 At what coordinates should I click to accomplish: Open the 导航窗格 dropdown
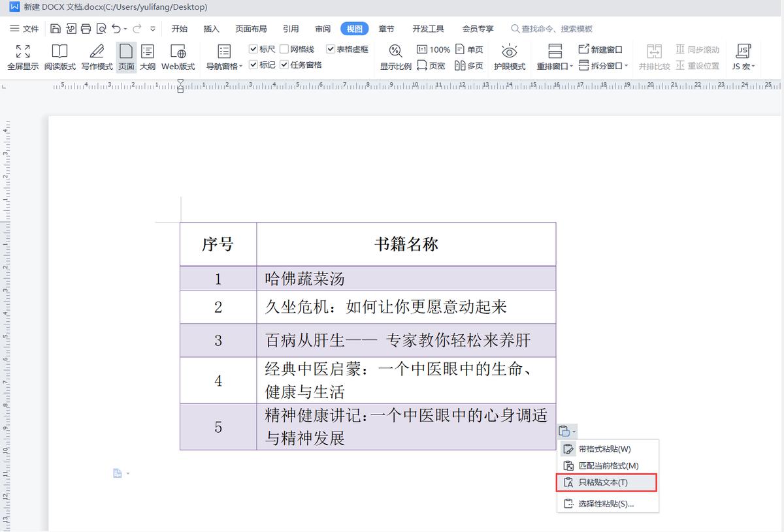pos(225,57)
